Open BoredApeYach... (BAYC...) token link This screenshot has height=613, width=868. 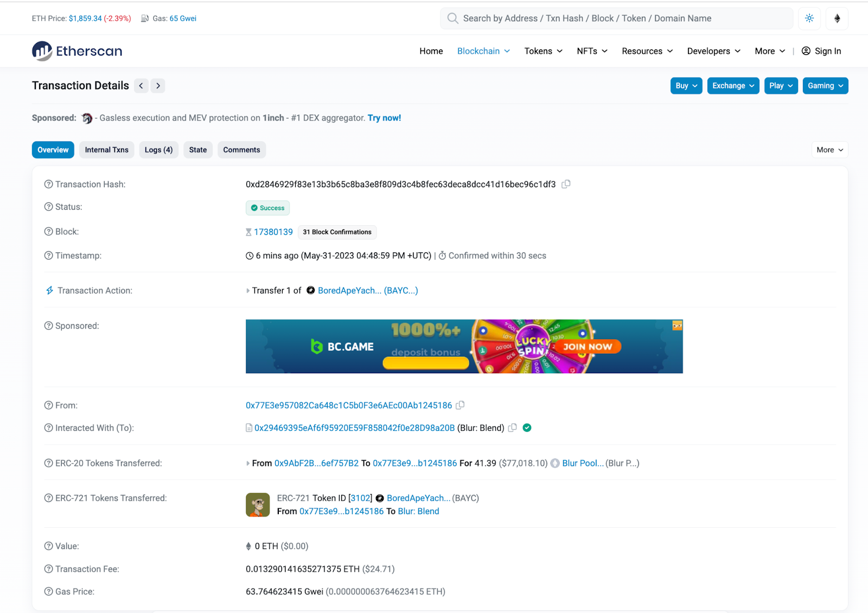368,291
